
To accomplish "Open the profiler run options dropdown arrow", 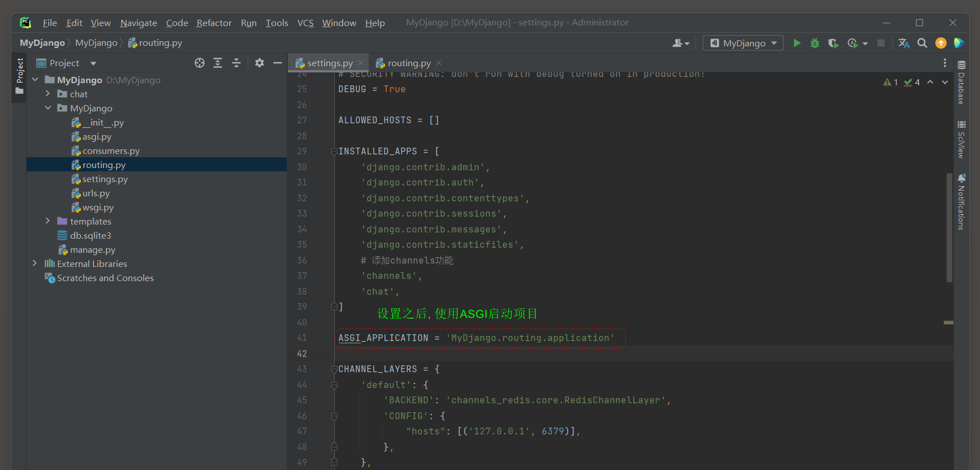I will pyautogui.click(x=865, y=44).
